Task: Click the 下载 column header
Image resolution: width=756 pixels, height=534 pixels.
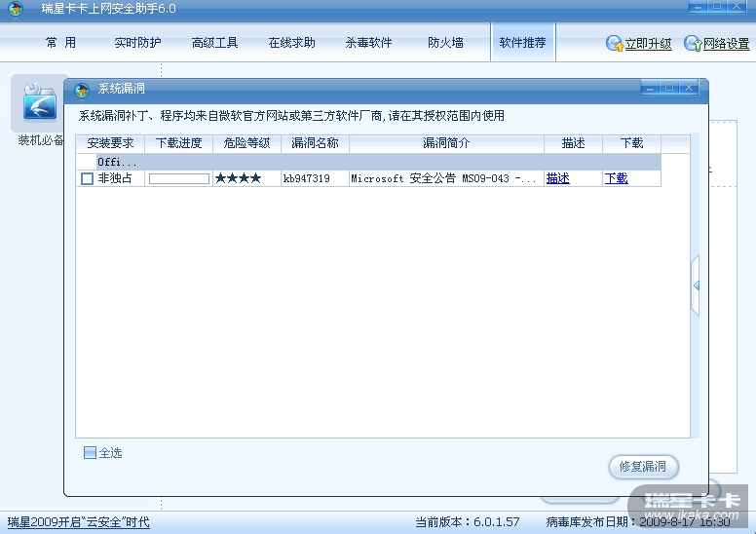Action: tap(631, 143)
